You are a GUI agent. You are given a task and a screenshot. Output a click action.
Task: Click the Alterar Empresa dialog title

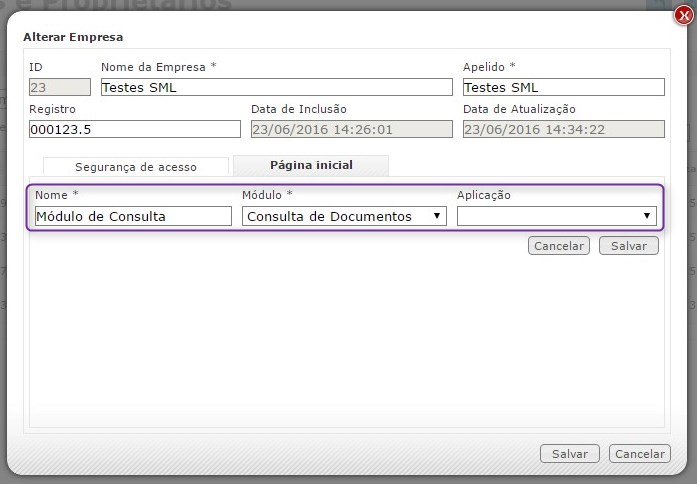pos(73,37)
